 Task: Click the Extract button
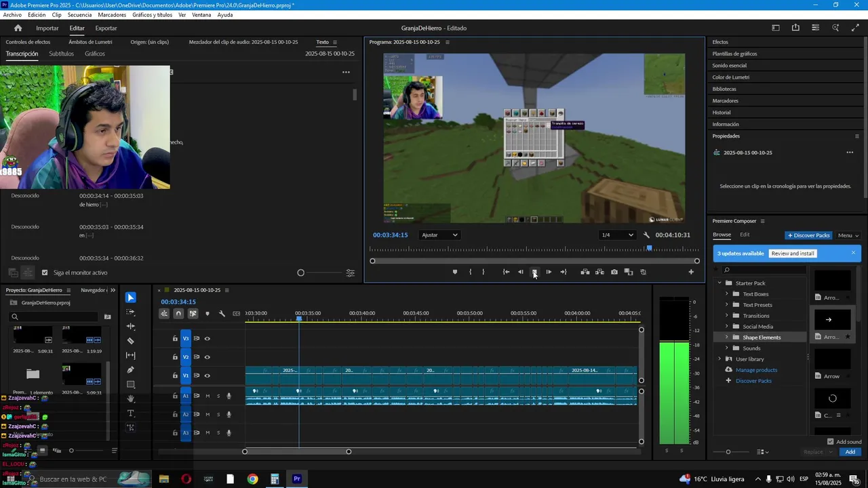(599, 272)
